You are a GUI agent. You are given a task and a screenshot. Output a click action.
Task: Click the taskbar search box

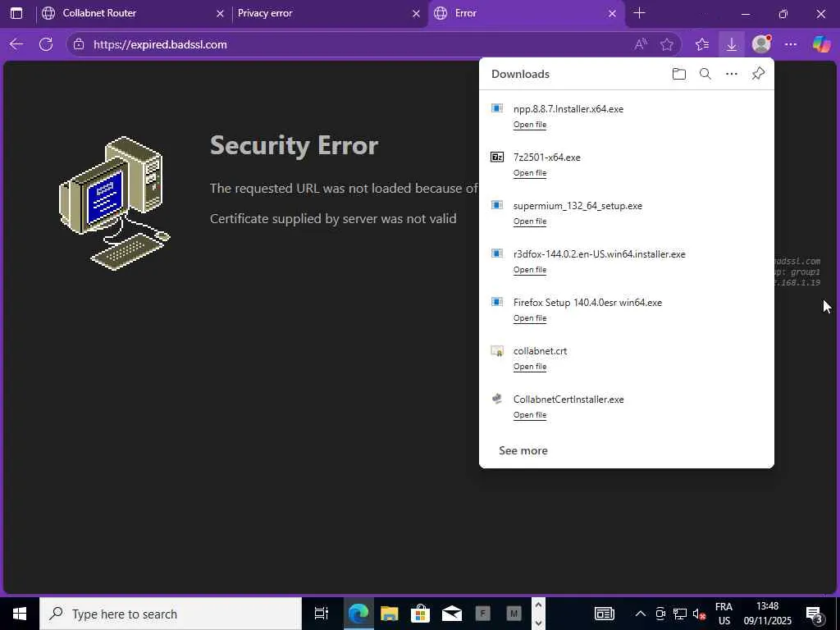171,614
